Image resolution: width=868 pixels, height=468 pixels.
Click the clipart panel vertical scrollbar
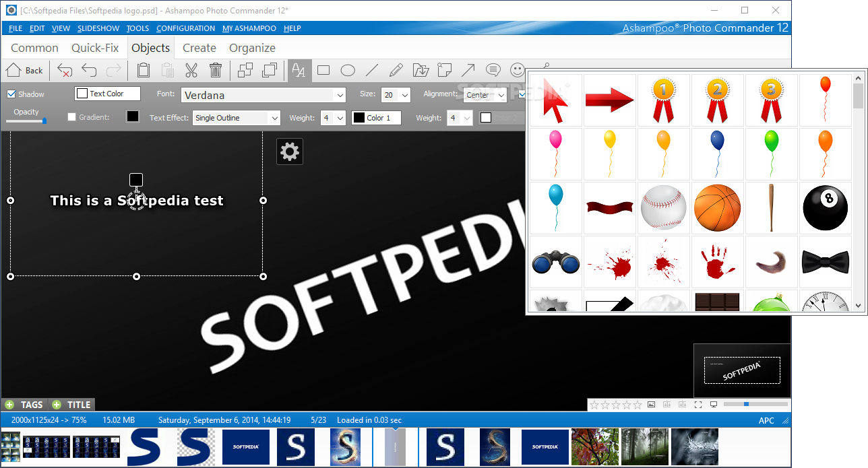(858, 192)
